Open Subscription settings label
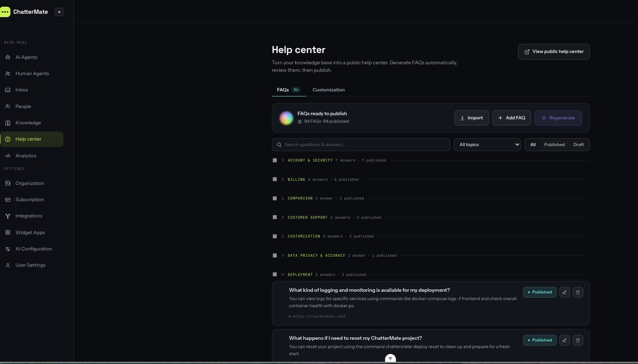638x364 pixels. pos(30,200)
